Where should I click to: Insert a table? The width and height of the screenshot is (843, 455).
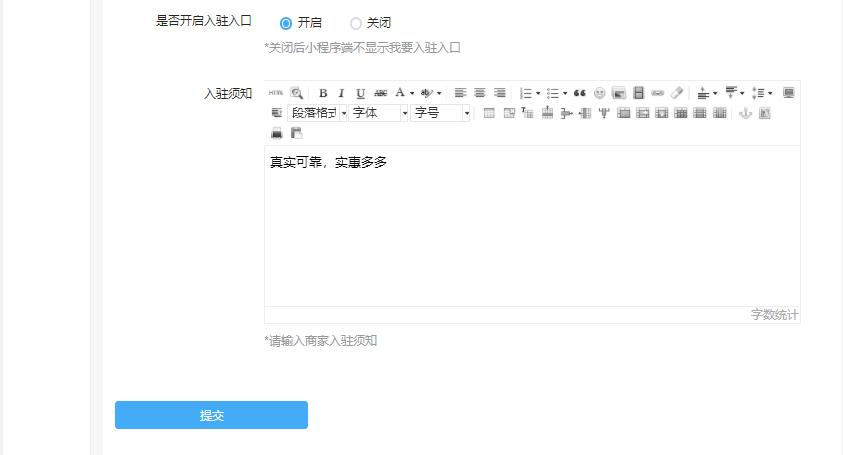click(x=489, y=113)
